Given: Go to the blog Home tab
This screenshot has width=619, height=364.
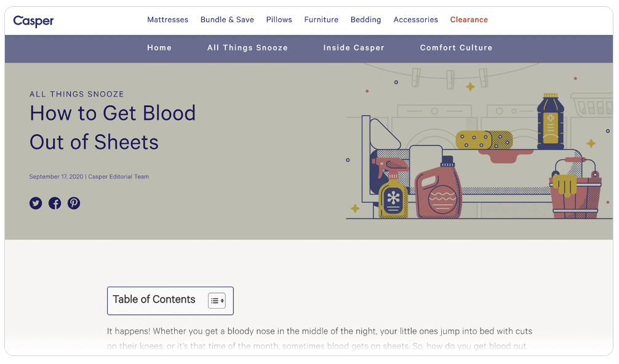Looking at the screenshot, I should pyautogui.click(x=159, y=48).
